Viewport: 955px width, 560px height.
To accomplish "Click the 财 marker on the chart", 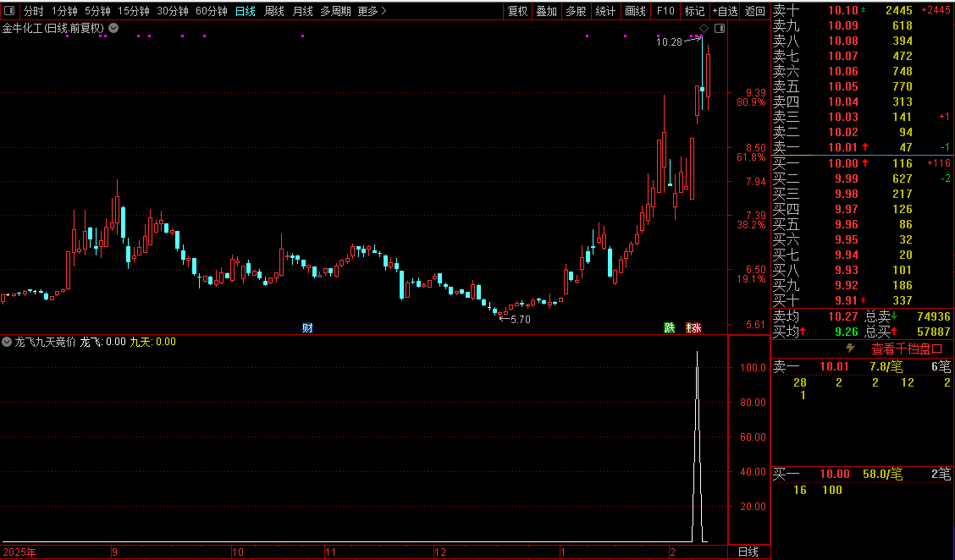I will (307, 328).
